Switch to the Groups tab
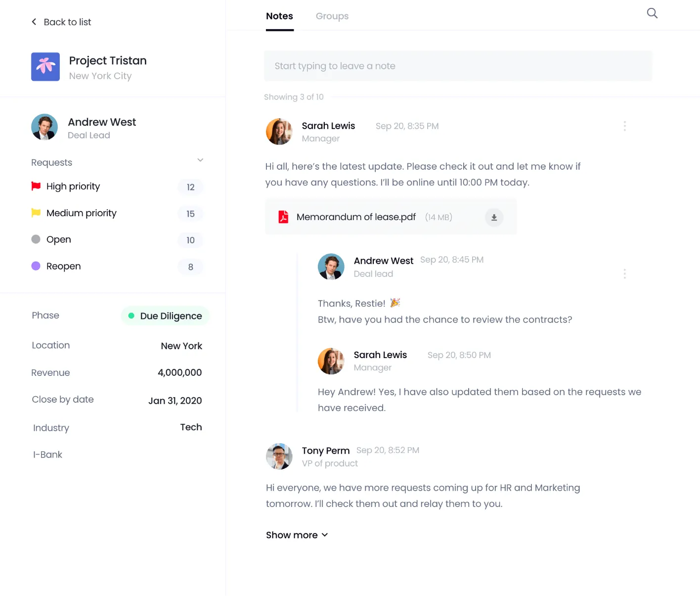This screenshot has height=596, width=700. pyautogui.click(x=332, y=16)
